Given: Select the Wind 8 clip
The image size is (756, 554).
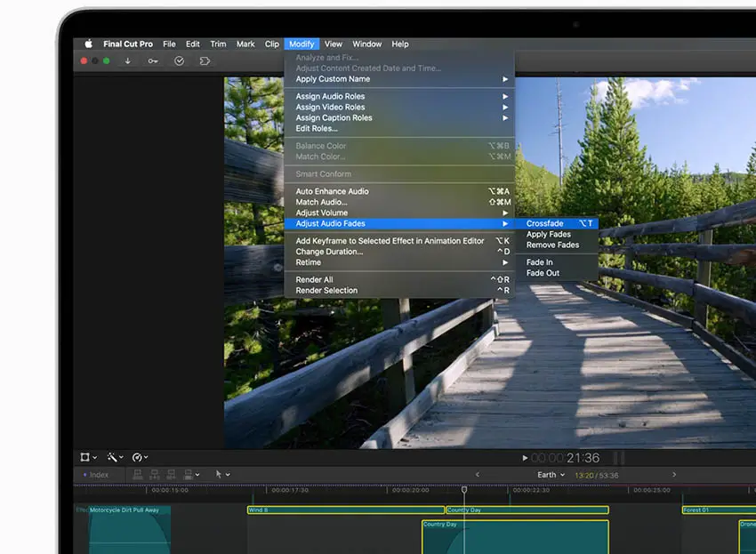Looking at the screenshot, I should click(x=346, y=510).
